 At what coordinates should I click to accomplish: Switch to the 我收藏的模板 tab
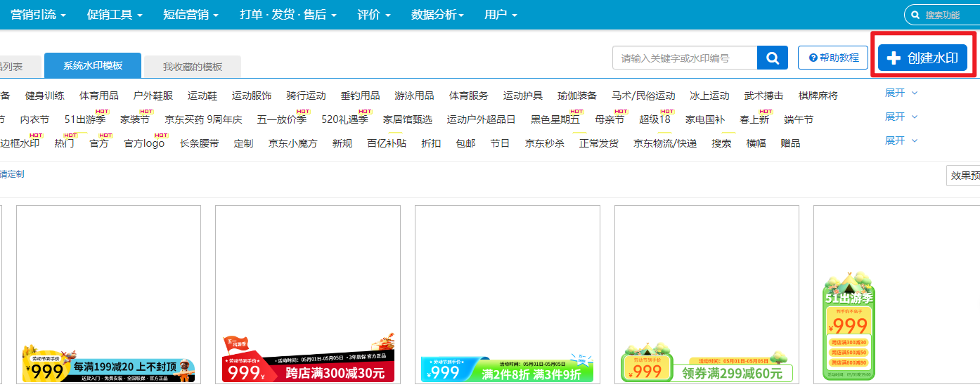[x=193, y=67]
